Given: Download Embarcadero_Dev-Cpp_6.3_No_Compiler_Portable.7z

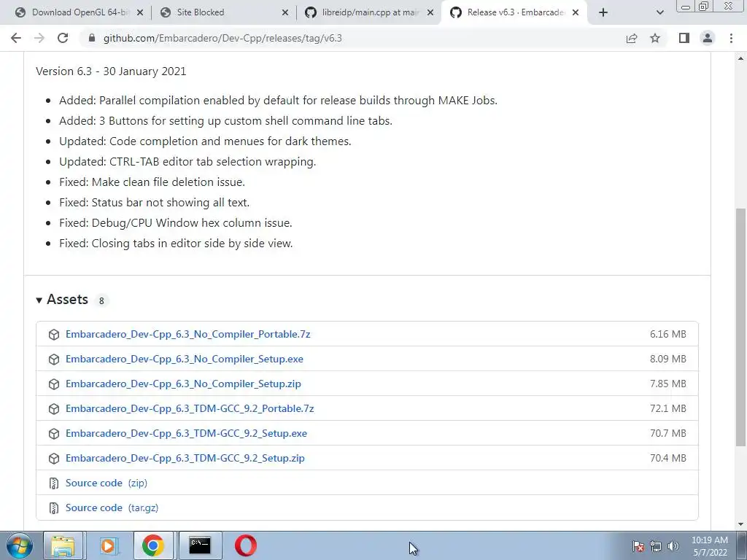Looking at the screenshot, I should pos(187,334).
